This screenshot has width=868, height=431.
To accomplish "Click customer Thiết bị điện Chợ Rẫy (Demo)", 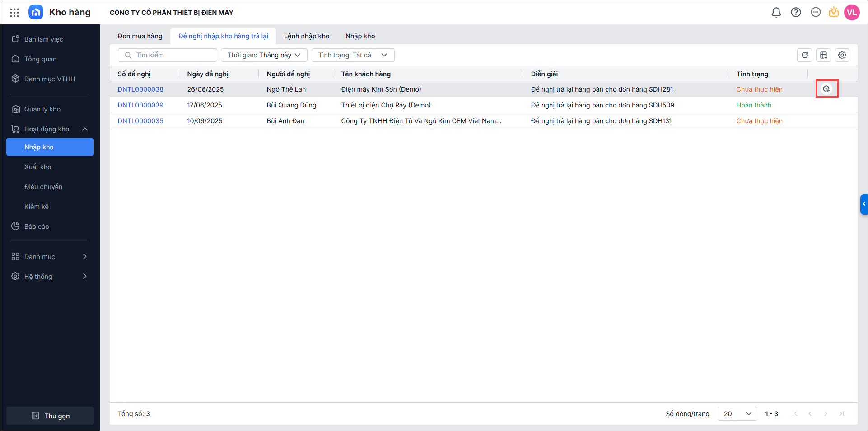I will point(386,105).
